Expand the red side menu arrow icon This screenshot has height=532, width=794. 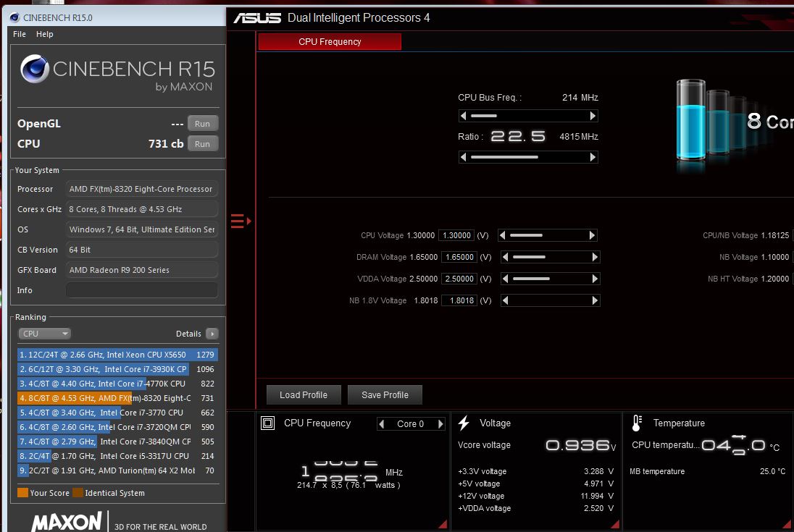click(x=241, y=221)
